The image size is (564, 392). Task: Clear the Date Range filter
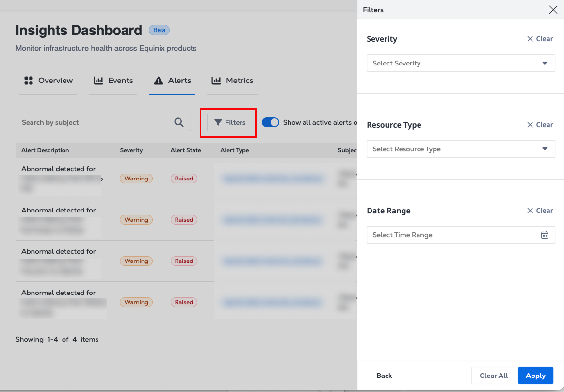click(x=540, y=211)
